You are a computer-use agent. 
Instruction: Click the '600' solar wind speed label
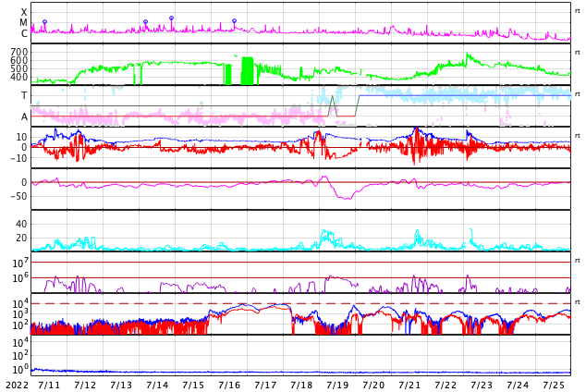coord(18,60)
